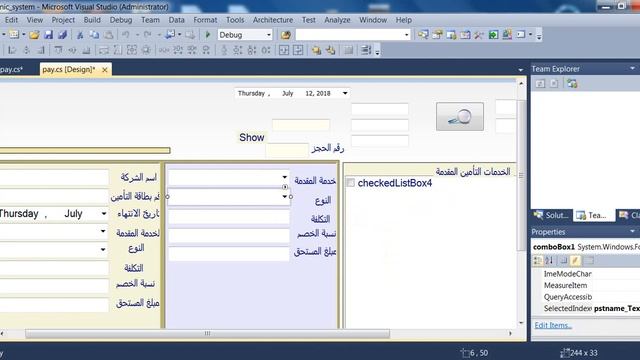The image size is (640, 360).
Task: Click Make Horizontal Spacing Equal icon
Action: click(164, 50)
